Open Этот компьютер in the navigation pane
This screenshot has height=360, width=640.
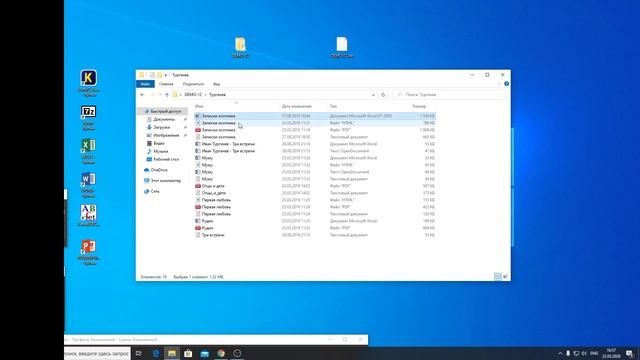[166, 180]
